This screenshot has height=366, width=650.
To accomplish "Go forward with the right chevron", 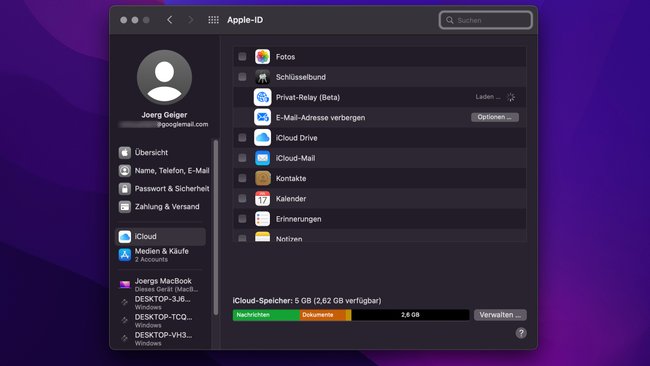I will point(190,20).
